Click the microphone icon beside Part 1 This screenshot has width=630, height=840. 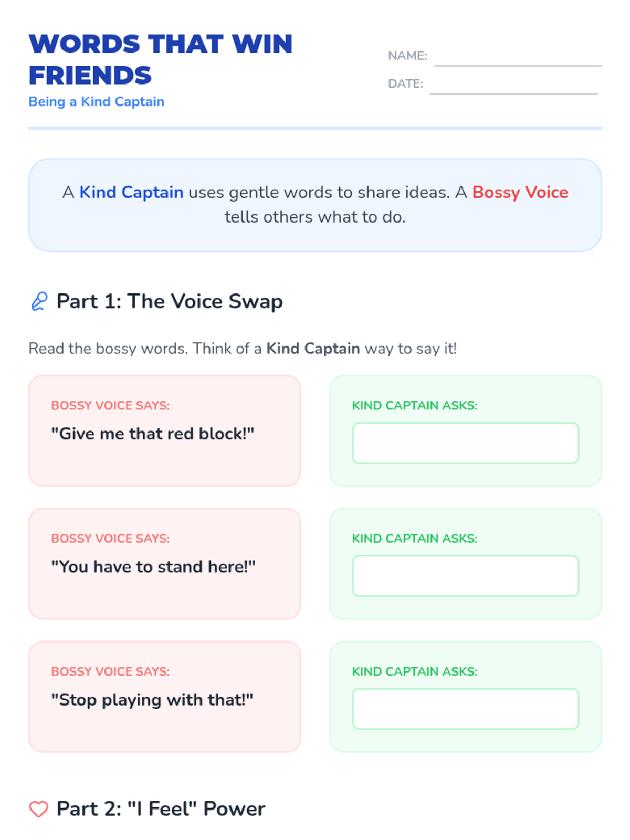(39, 301)
